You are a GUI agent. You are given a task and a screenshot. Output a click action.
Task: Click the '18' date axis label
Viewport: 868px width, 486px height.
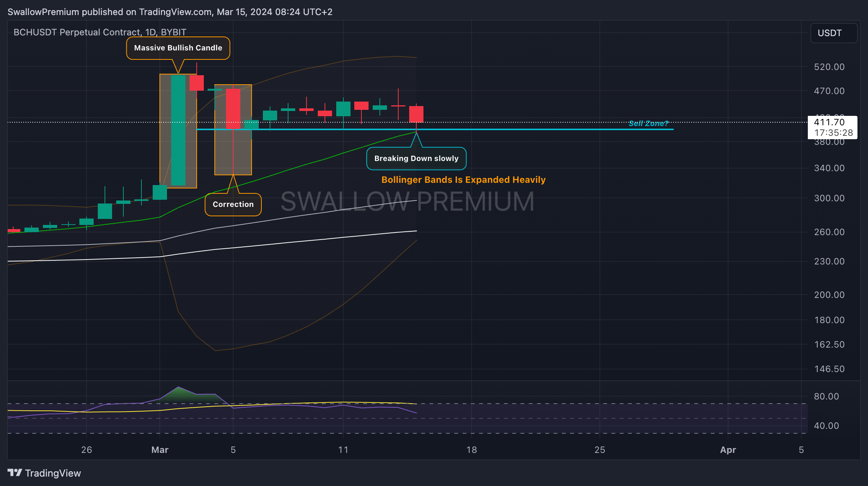pyautogui.click(x=471, y=450)
